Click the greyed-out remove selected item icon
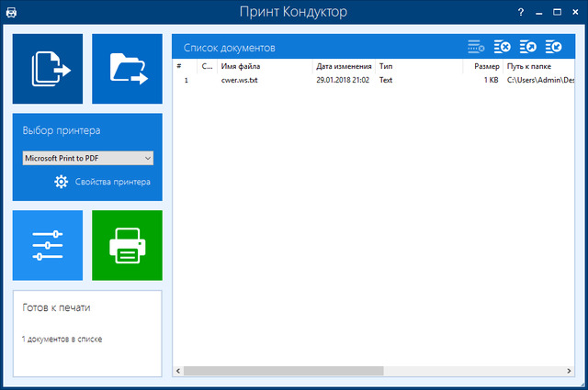 [x=475, y=47]
